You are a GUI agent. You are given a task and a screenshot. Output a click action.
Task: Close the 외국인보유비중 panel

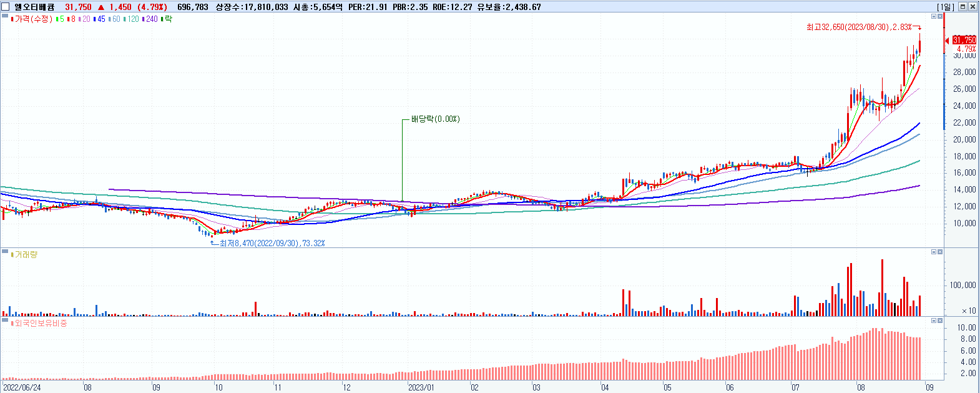pyautogui.click(x=940, y=321)
